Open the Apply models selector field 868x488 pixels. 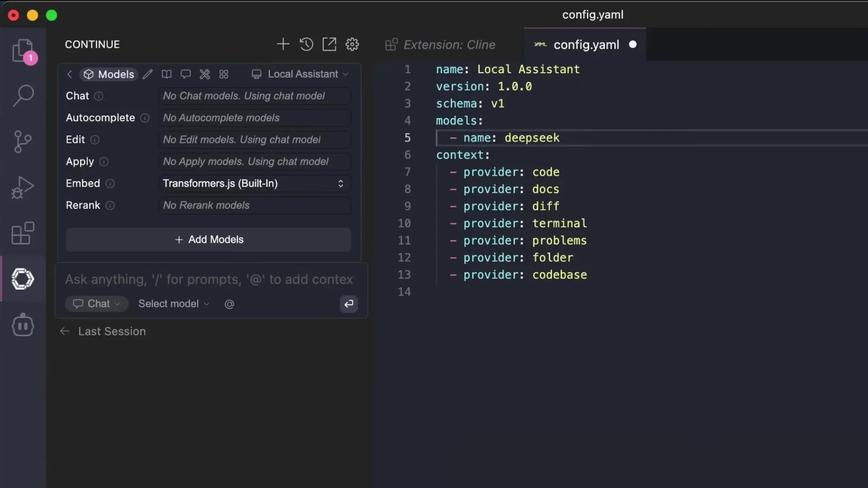click(255, 161)
